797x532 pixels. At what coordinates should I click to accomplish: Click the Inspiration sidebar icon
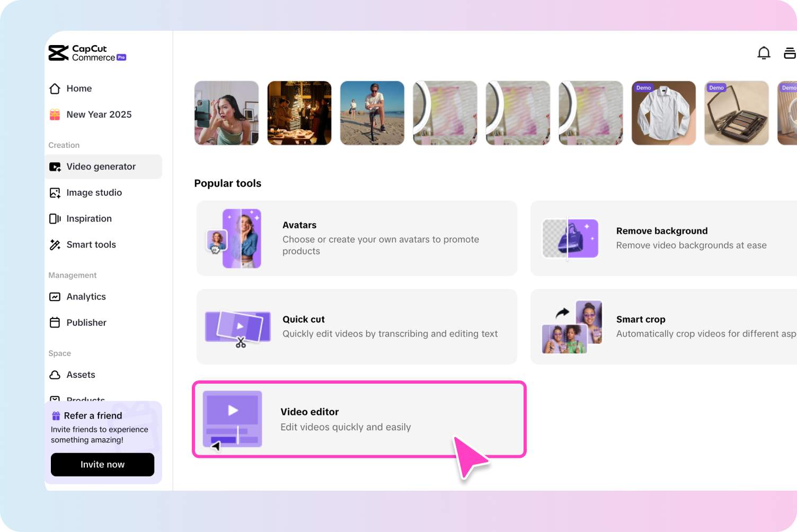click(55, 218)
